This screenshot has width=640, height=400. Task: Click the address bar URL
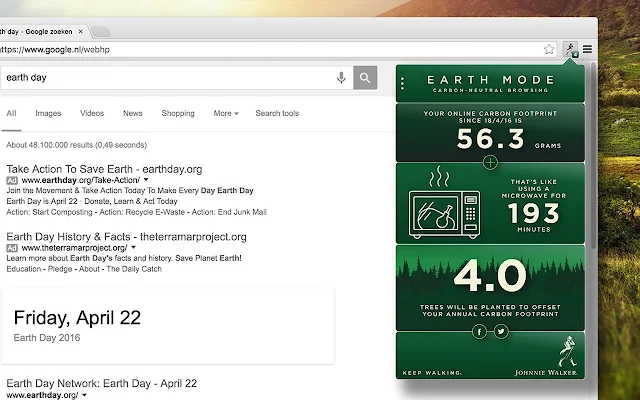point(54,49)
